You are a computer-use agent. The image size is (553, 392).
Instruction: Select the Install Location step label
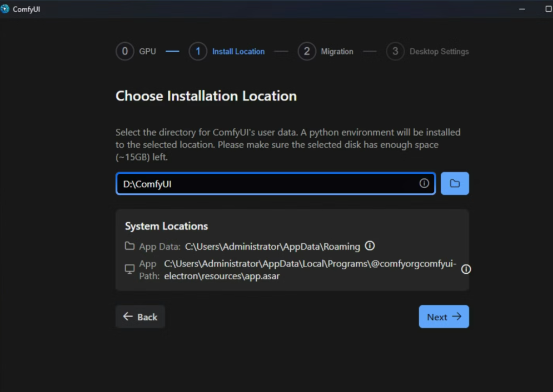[238, 52]
